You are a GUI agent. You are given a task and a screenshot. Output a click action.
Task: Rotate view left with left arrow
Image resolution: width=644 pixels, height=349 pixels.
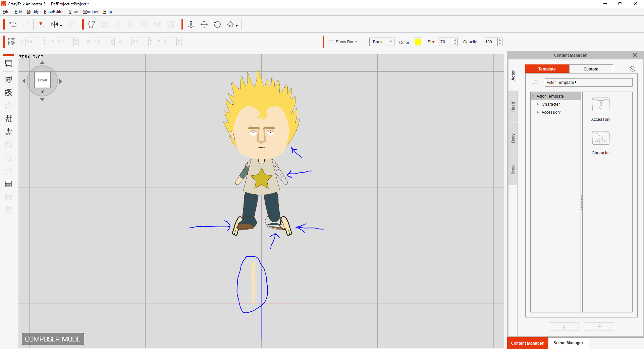click(24, 81)
